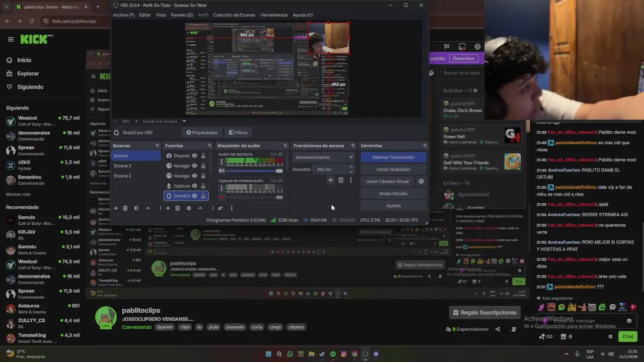Screen dimensions: 644x362
Task: Mute Audio del escritorio speaker icon
Action: coord(221,171)
